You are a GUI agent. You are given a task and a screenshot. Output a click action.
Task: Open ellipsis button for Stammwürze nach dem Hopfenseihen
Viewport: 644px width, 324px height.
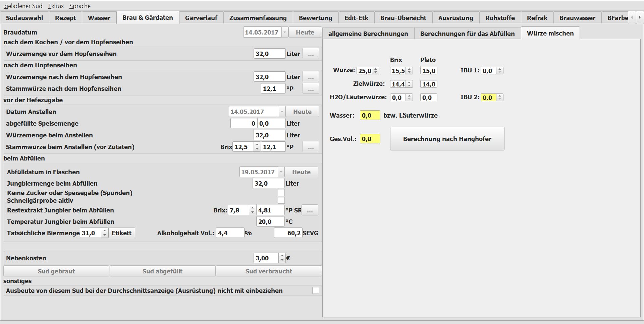pos(311,89)
